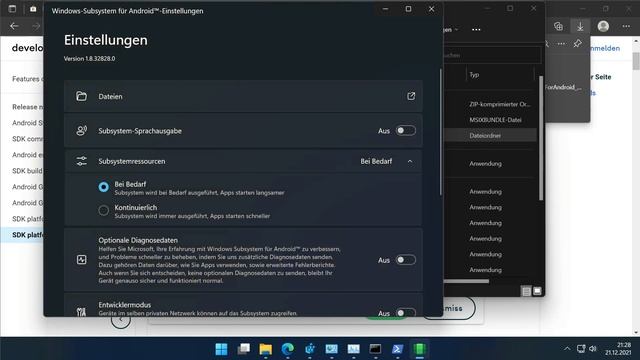Click File Explorer vertical scrollbar
The image size is (640, 360).
pyautogui.click(x=541, y=138)
